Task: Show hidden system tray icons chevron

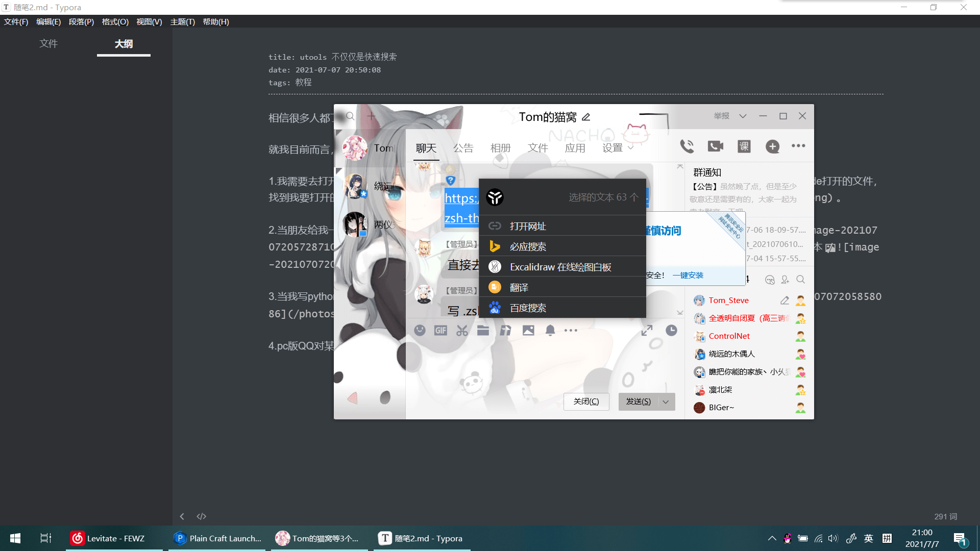Action: [x=772, y=538]
